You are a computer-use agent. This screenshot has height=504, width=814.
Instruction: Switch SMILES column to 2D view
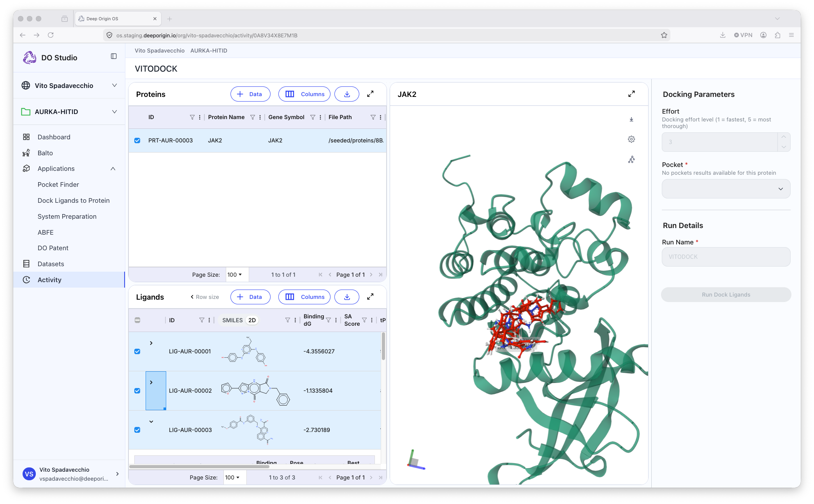[252, 320]
